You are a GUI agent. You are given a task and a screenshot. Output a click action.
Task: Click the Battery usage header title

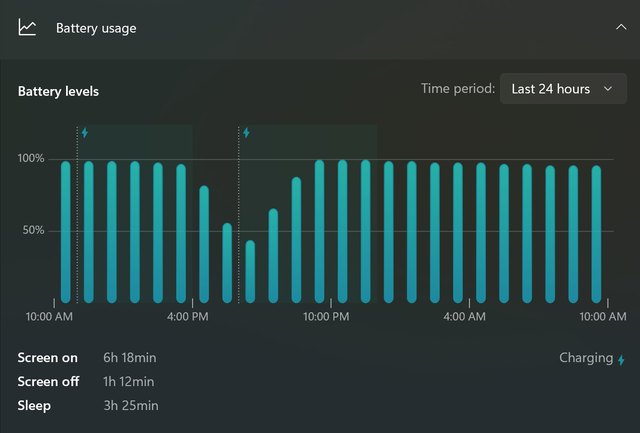(x=96, y=28)
